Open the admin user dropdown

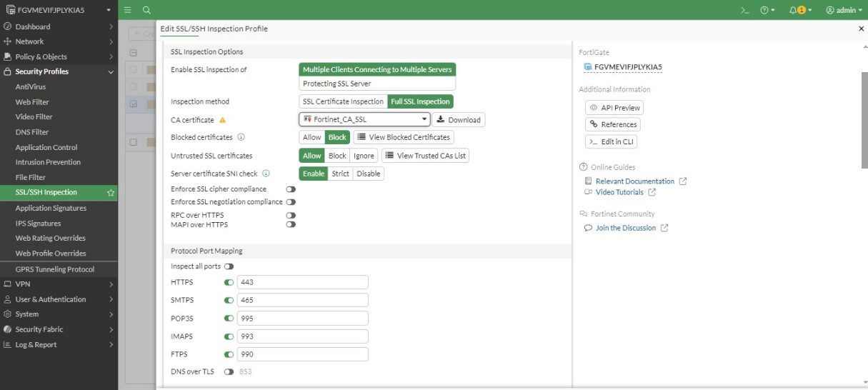[843, 10]
